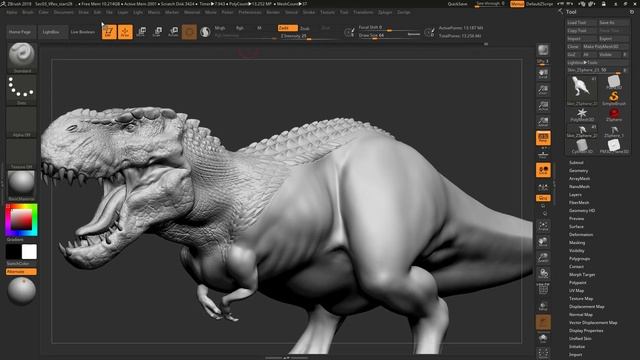
Task: Select the SimpleBrush tool thumbnail
Action: coord(613,98)
